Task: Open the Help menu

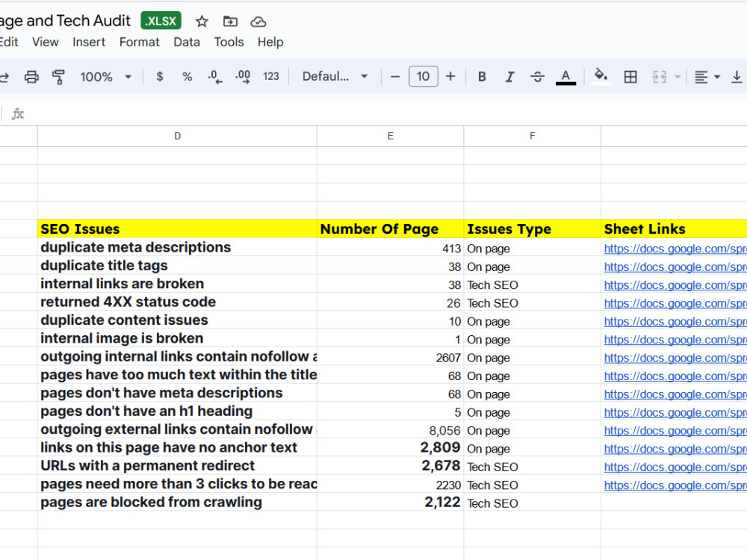Action: pos(270,42)
